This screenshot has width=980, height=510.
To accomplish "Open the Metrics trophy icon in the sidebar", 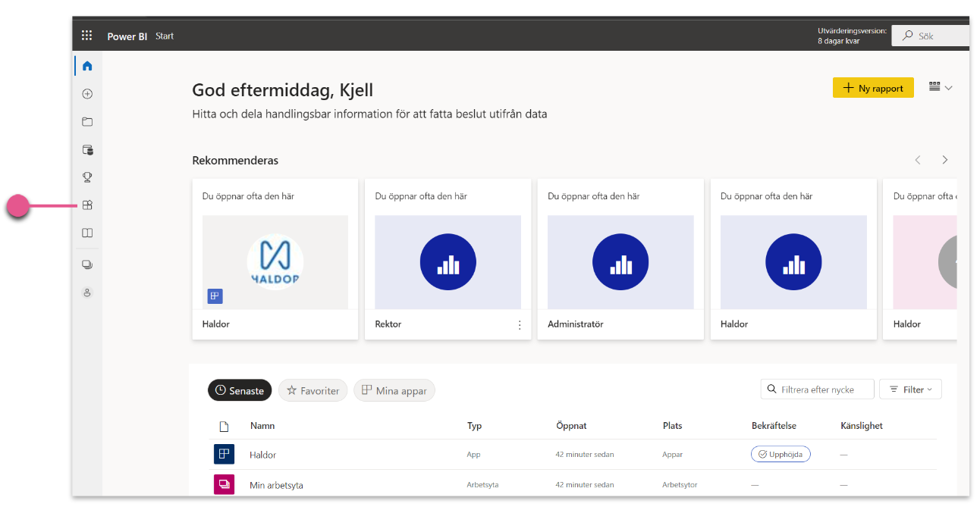I will 87,177.
